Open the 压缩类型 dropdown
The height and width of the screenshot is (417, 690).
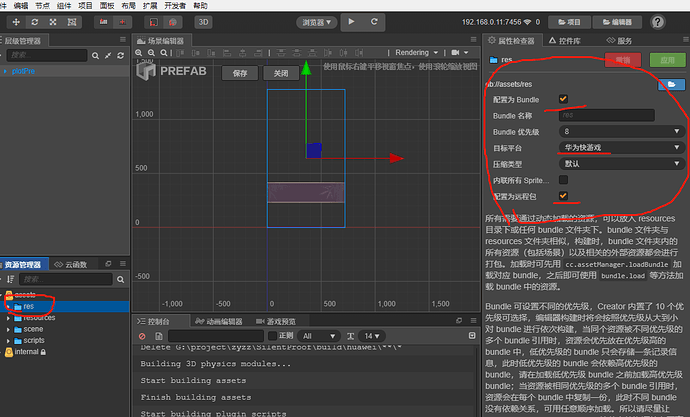tap(622, 164)
